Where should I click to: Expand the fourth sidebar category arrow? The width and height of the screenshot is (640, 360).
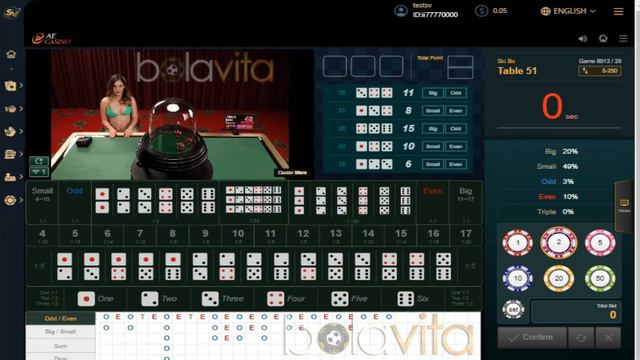21,154
